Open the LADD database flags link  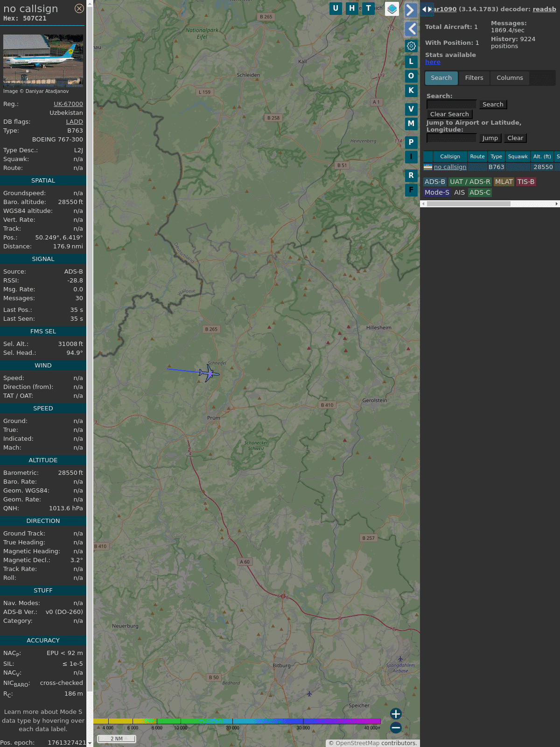[74, 122]
